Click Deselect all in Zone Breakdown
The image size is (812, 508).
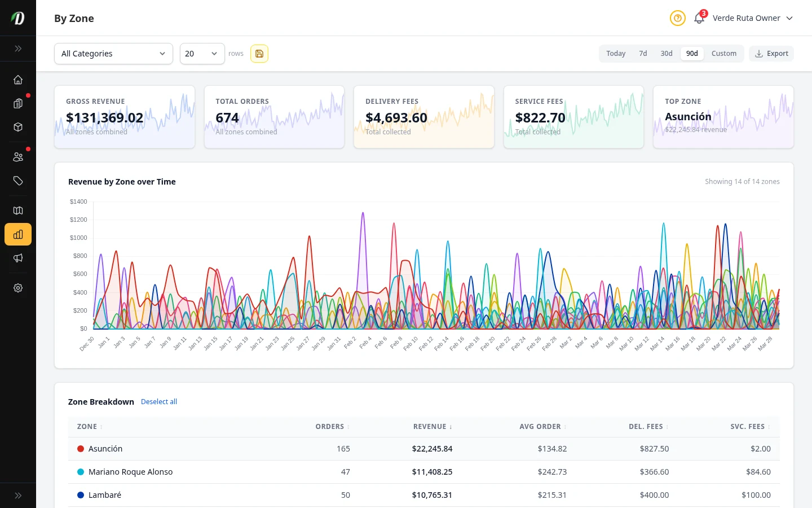(x=159, y=401)
